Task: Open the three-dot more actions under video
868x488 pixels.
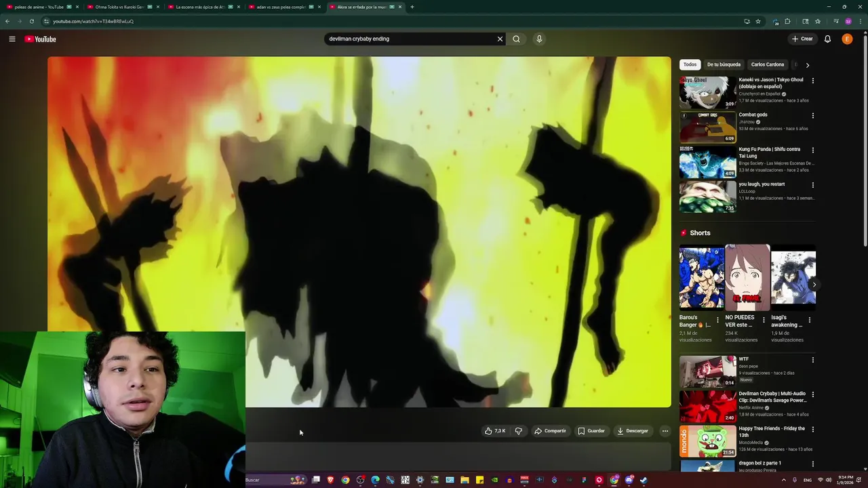Action: coord(665,431)
